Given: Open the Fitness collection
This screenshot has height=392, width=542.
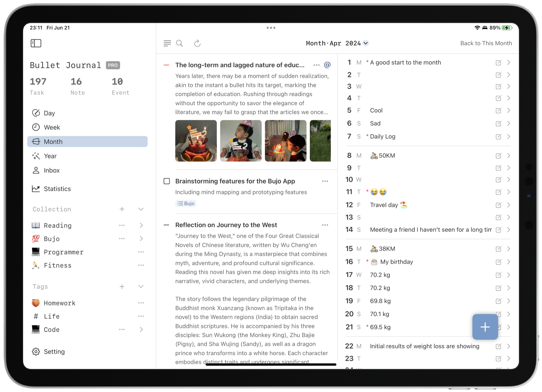Looking at the screenshot, I should (58, 265).
